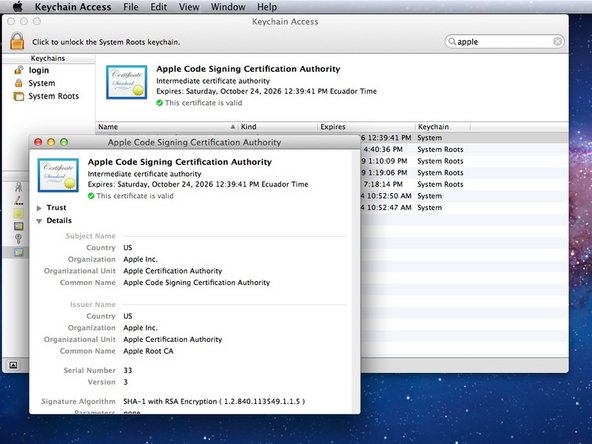The width and height of the screenshot is (592, 444).
Task: Click the Kind column header
Action: coord(278,127)
